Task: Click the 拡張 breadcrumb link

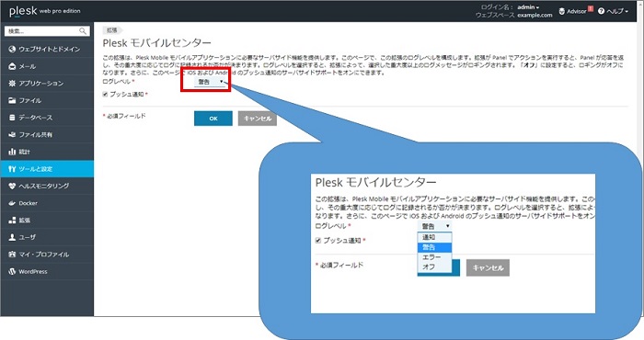Action: pos(112,30)
